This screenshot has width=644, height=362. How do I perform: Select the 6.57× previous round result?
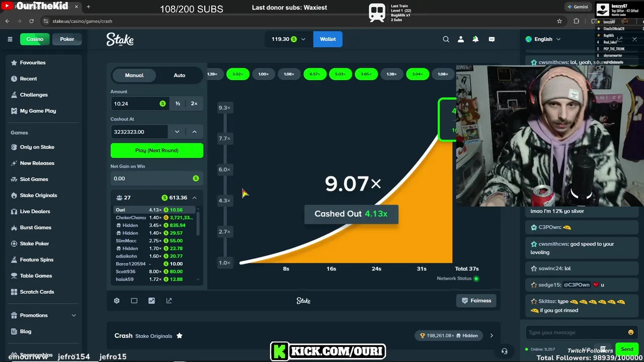pyautogui.click(x=315, y=74)
